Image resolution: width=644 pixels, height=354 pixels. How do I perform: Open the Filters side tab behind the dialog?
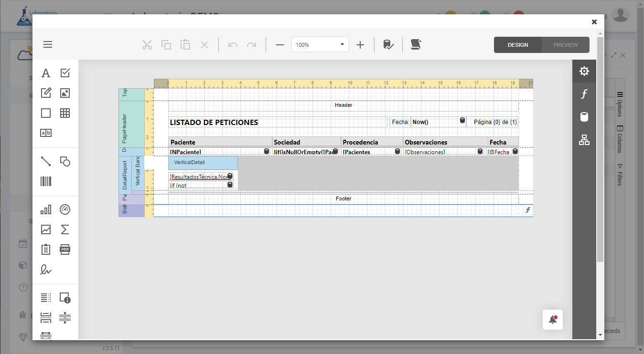pos(620,175)
